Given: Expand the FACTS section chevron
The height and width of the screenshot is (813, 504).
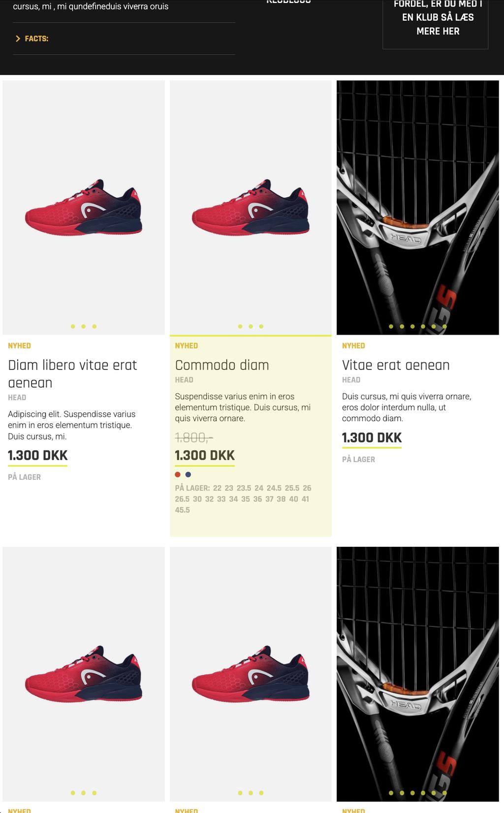Looking at the screenshot, I should [18, 38].
